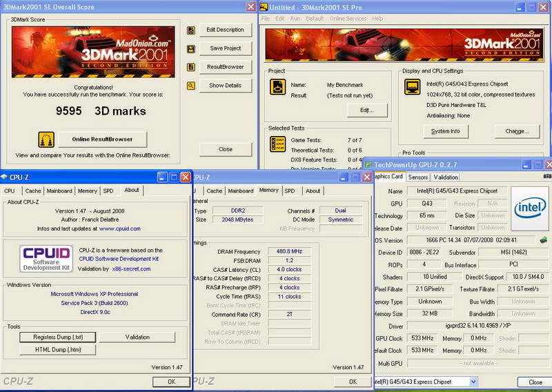This screenshot has width=552, height=392.
Task: Click the 9595 3D marks score text
Action: coord(101,111)
